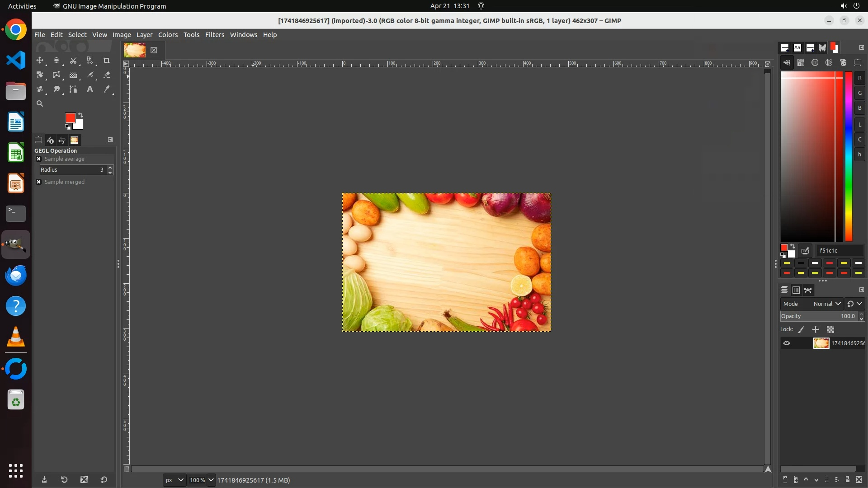
Task: Open the Filters menu
Action: 214,35
